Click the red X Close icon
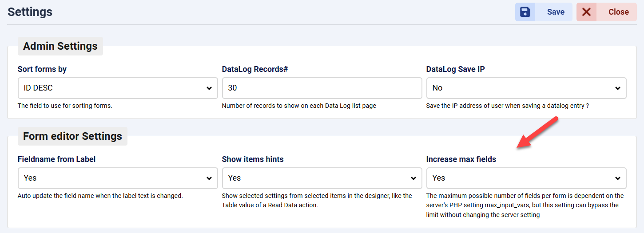This screenshot has height=233, width=644. tap(586, 12)
